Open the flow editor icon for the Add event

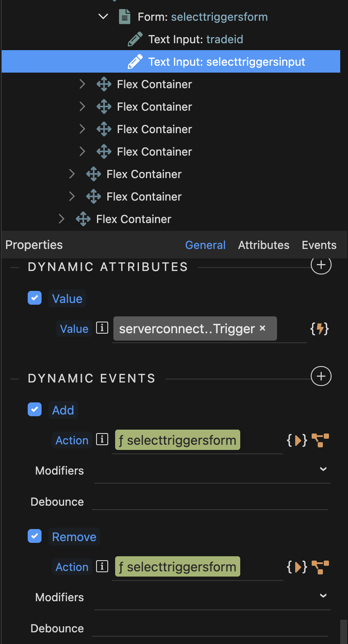(320, 440)
